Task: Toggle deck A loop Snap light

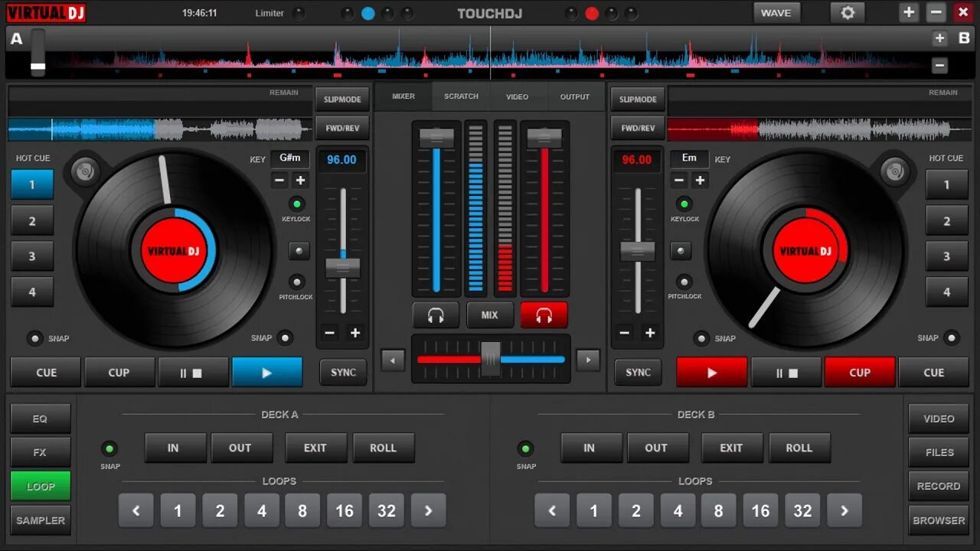Action: 109,448
